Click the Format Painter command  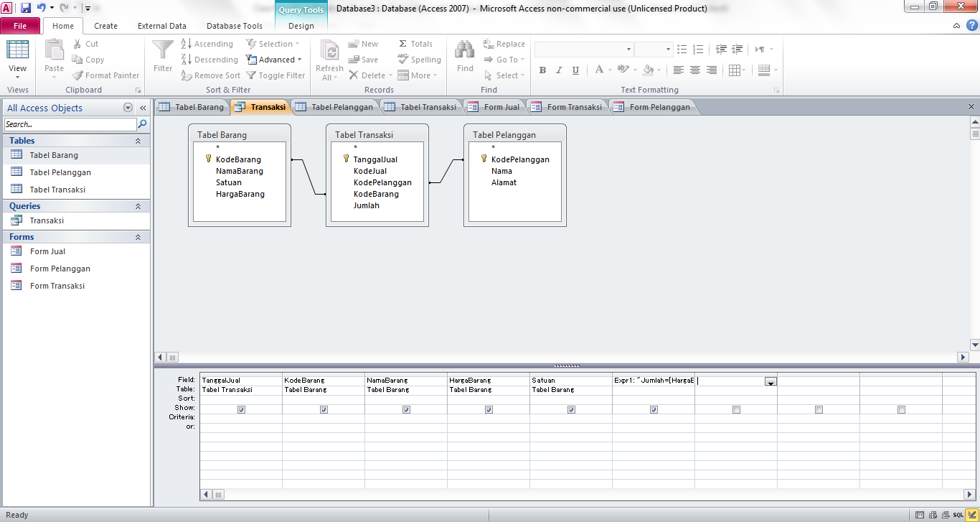[x=106, y=75]
